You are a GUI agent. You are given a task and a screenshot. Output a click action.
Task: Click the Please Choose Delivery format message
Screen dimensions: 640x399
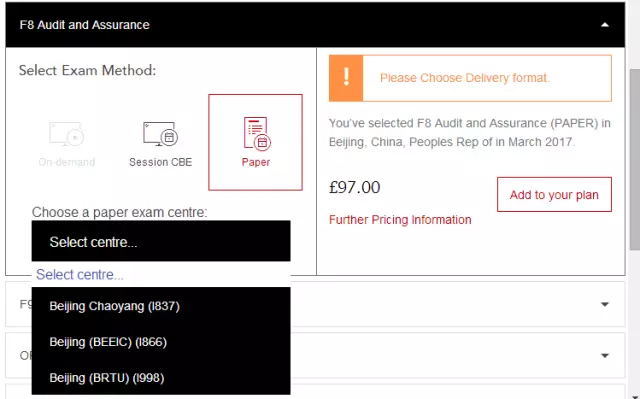464,78
